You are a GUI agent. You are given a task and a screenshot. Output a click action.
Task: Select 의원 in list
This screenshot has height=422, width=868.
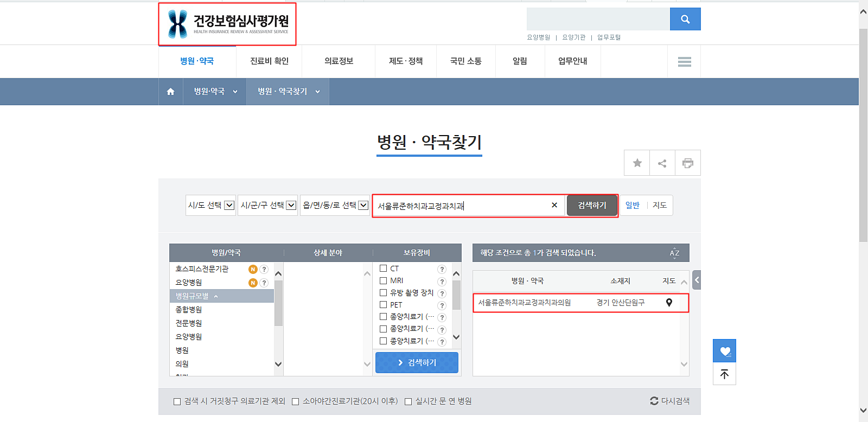coord(182,364)
